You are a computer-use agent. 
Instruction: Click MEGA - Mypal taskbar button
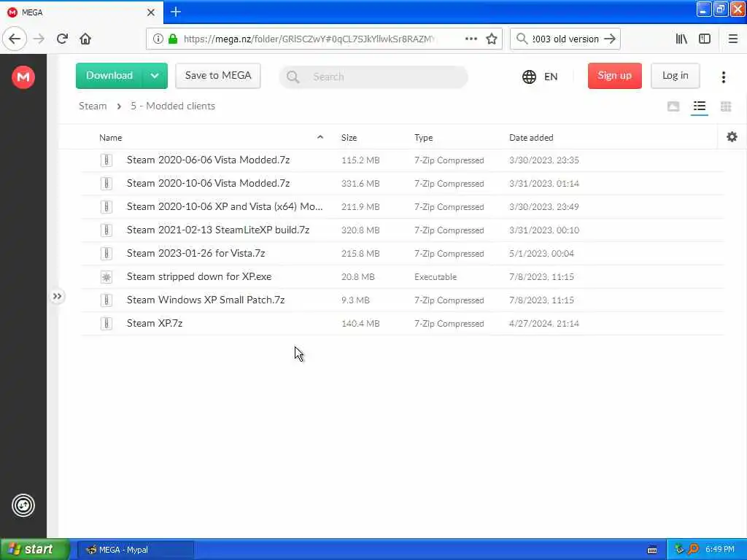click(135, 550)
